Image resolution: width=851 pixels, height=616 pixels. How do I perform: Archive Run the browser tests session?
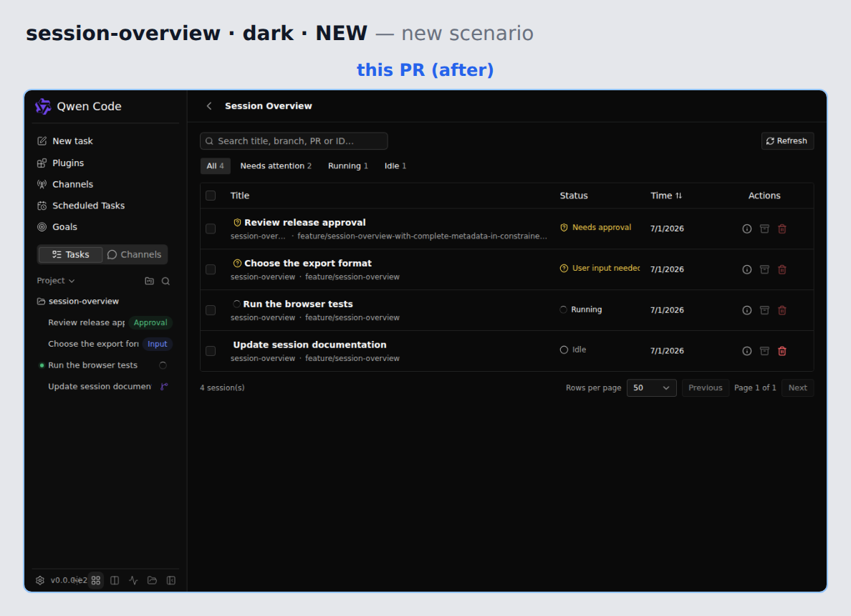[764, 310]
